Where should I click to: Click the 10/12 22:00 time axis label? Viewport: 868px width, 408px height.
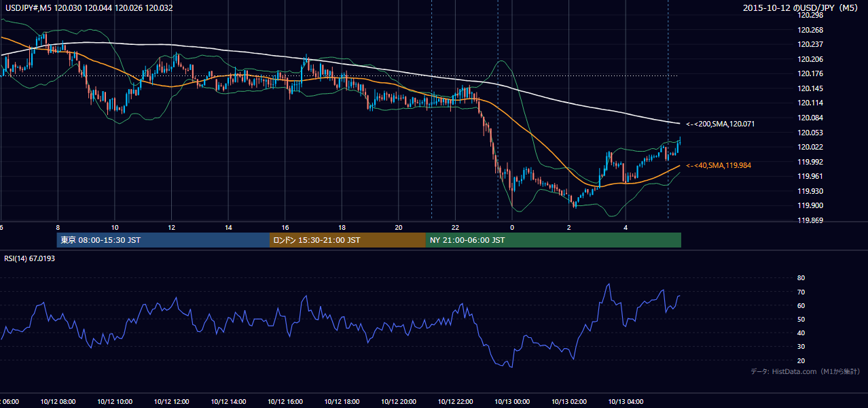(455, 402)
